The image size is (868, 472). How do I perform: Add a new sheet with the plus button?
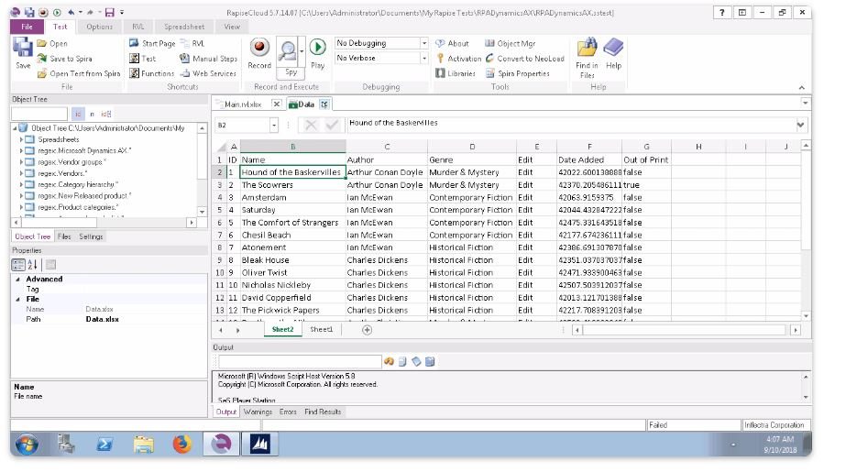coord(367,330)
